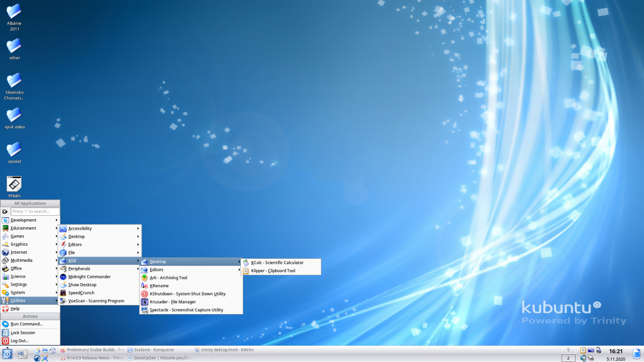Open Krusader - File Manager

coord(173,302)
